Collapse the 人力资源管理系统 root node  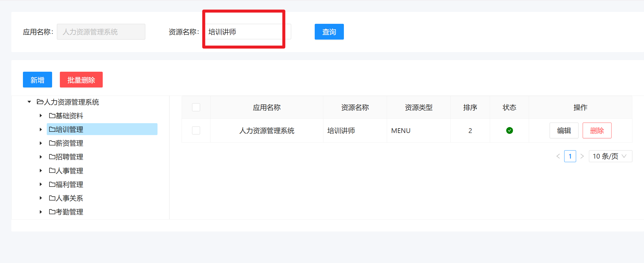coord(29,102)
